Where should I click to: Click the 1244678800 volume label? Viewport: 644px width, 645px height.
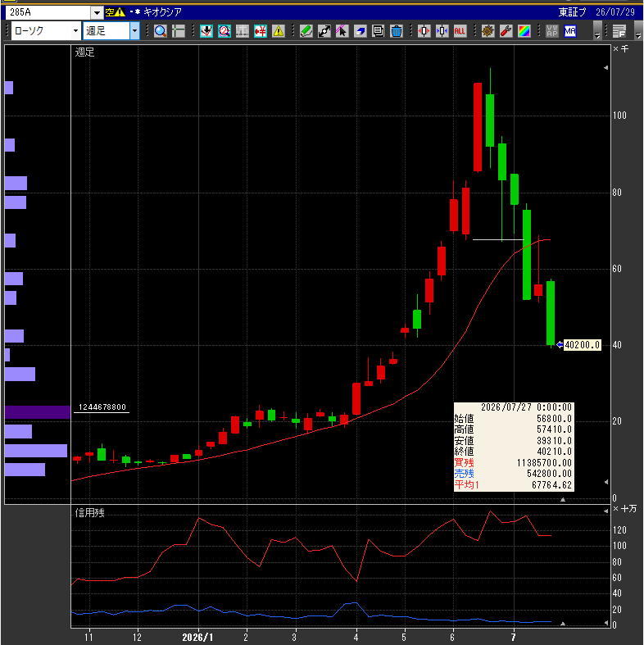tap(102, 407)
